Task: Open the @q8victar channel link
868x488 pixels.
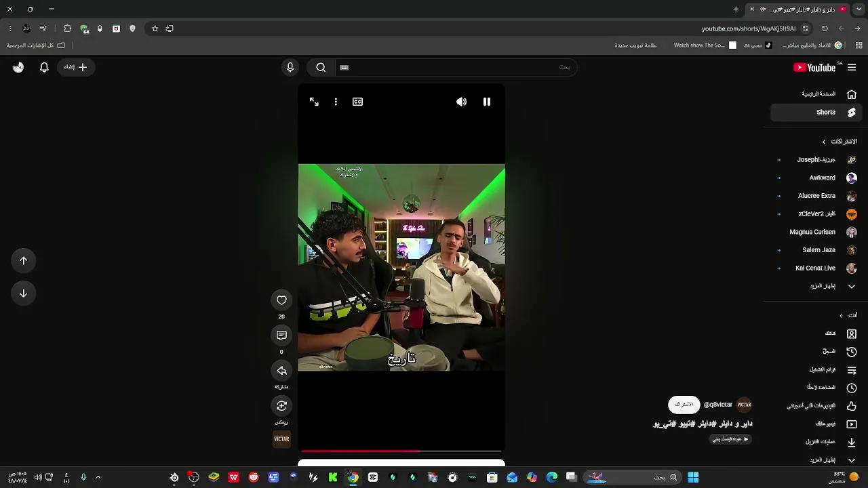Action: click(718, 405)
